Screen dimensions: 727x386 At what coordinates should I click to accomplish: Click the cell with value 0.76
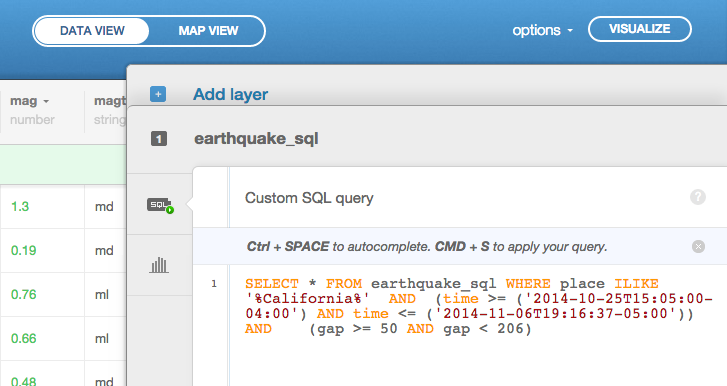(x=42, y=295)
